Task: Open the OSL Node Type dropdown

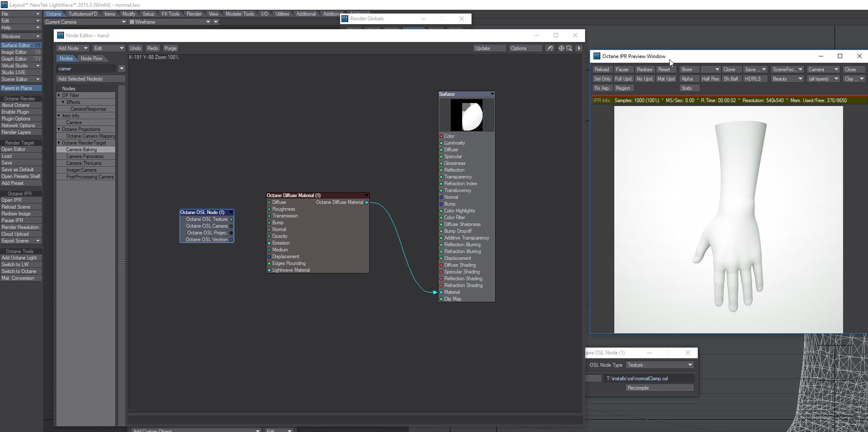Action: pos(660,365)
